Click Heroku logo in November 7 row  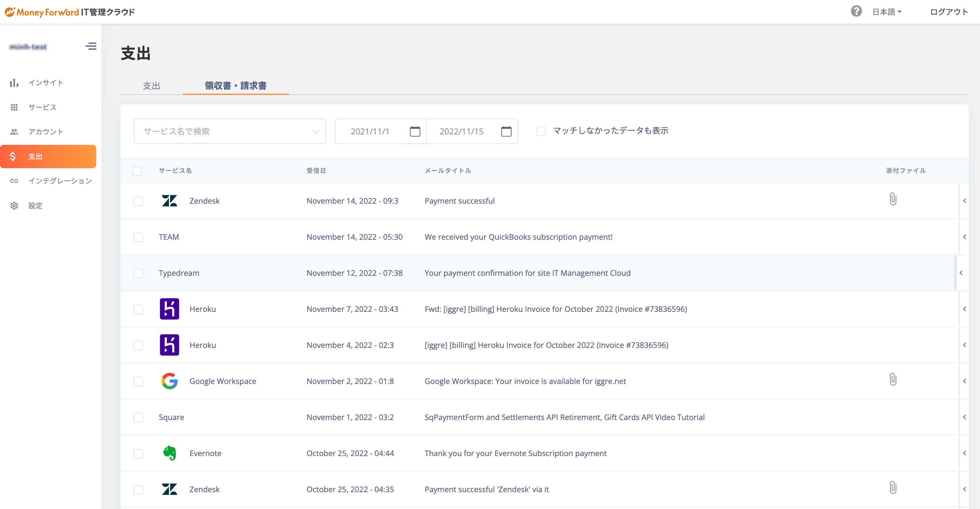169,309
